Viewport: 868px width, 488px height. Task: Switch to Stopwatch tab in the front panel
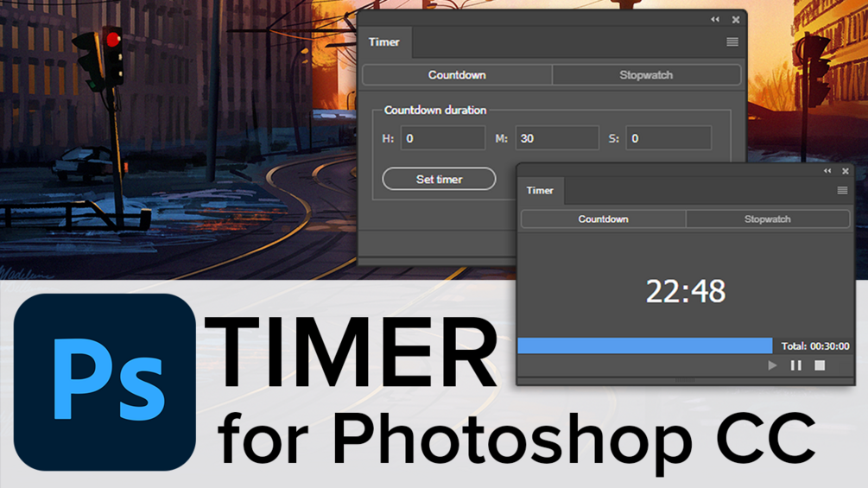click(x=767, y=219)
